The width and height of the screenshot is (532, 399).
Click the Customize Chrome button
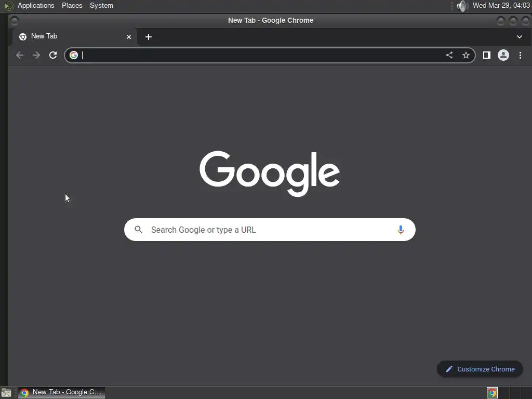480,369
